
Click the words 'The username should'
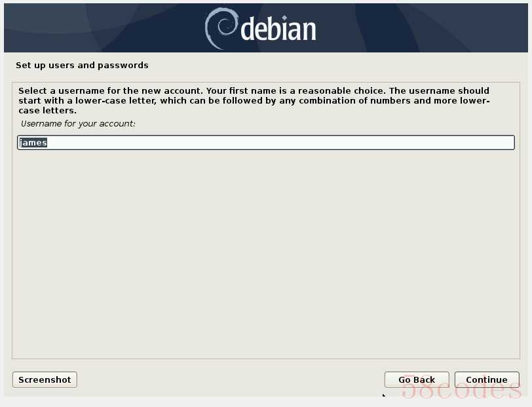click(x=439, y=90)
